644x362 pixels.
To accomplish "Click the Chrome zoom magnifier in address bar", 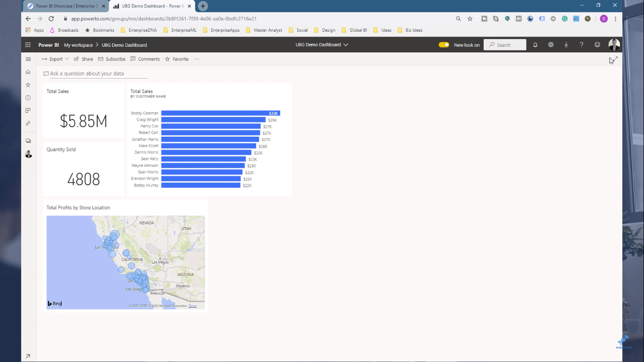I will tap(458, 19).
